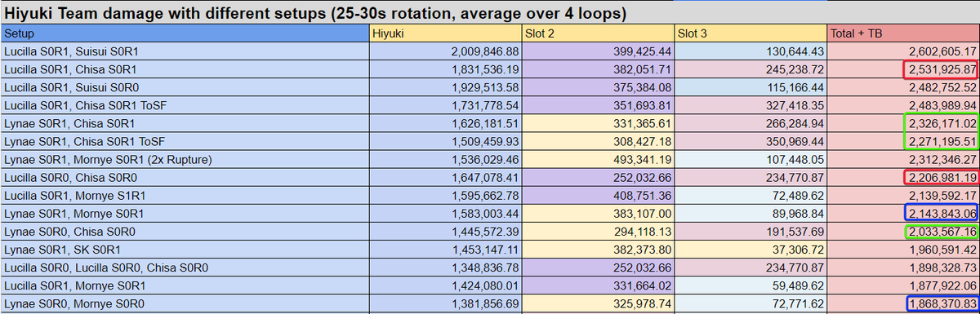The height and width of the screenshot is (314, 980).
Task: Select setup cell Lynae S0R1, Mornye S0R1
Action: coord(185,213)
